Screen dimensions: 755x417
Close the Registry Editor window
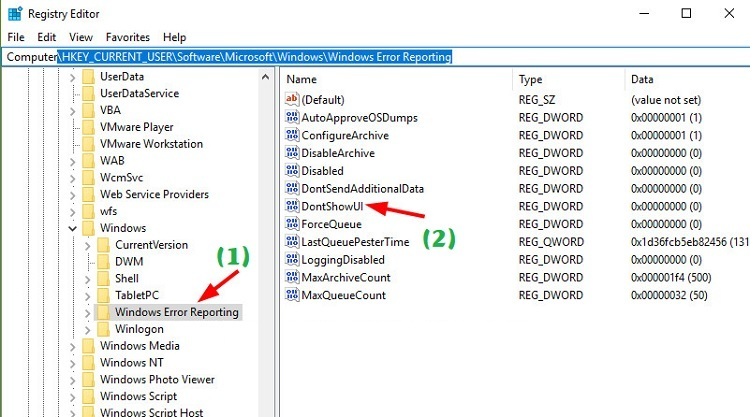tap(729, 13)
